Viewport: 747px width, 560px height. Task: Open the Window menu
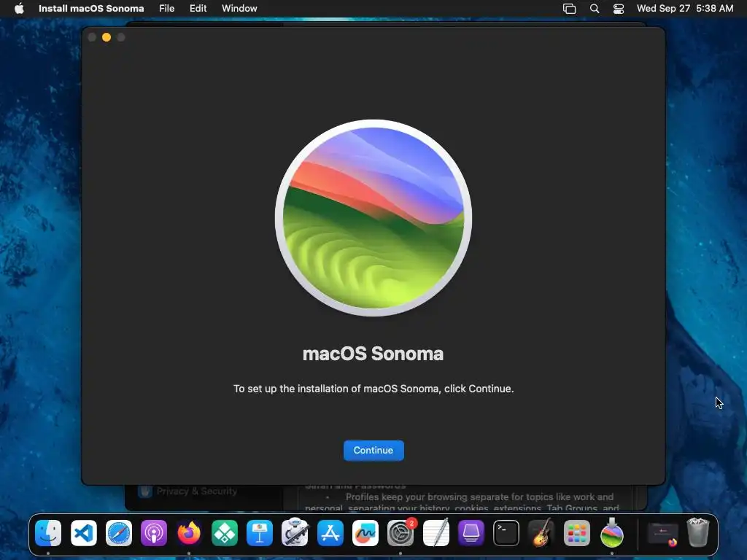click(x=239, y=9)
